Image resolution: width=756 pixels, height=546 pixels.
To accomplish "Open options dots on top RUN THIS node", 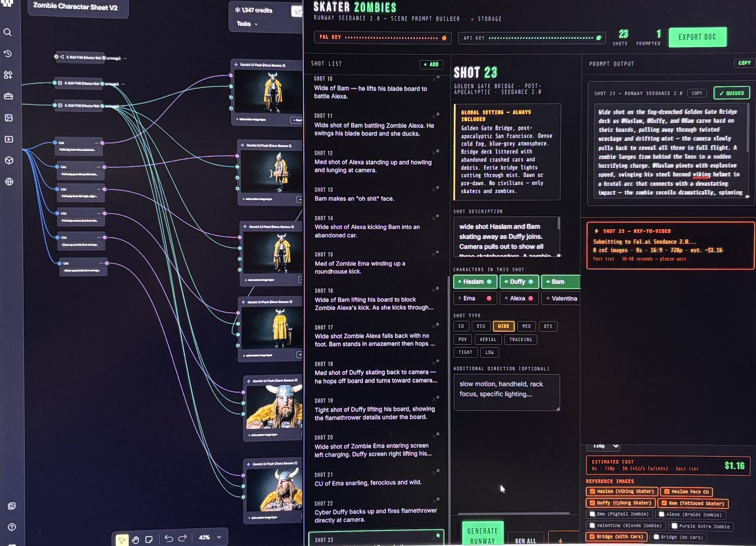I will click(125, 58).
